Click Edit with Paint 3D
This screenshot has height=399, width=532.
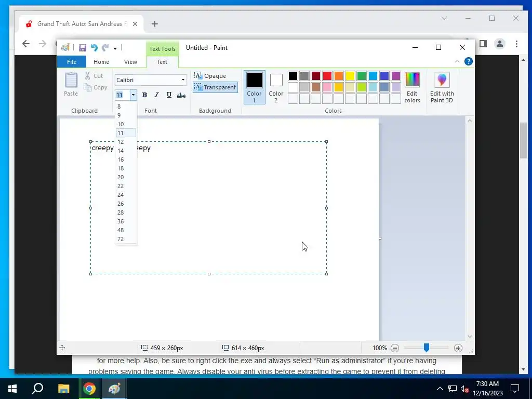(442, 87)
